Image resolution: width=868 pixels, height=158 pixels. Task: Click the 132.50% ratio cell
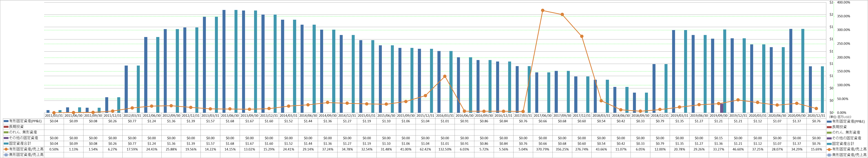445,149
